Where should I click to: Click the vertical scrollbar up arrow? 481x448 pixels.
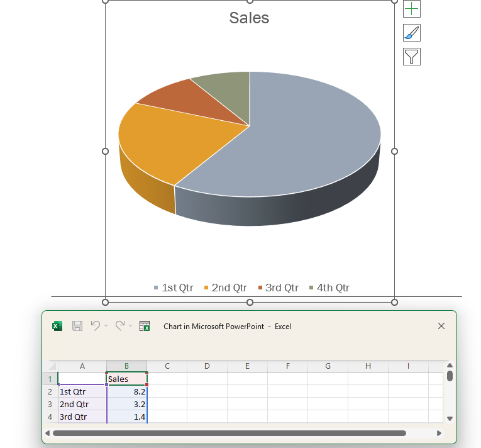450,366
